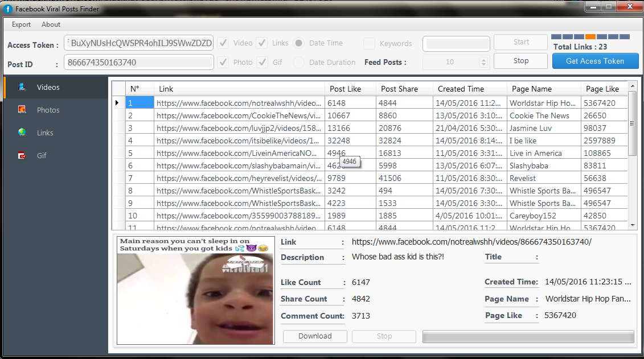Toggle the Photo checkbox
644x359 pixels.
pos(223,62)
